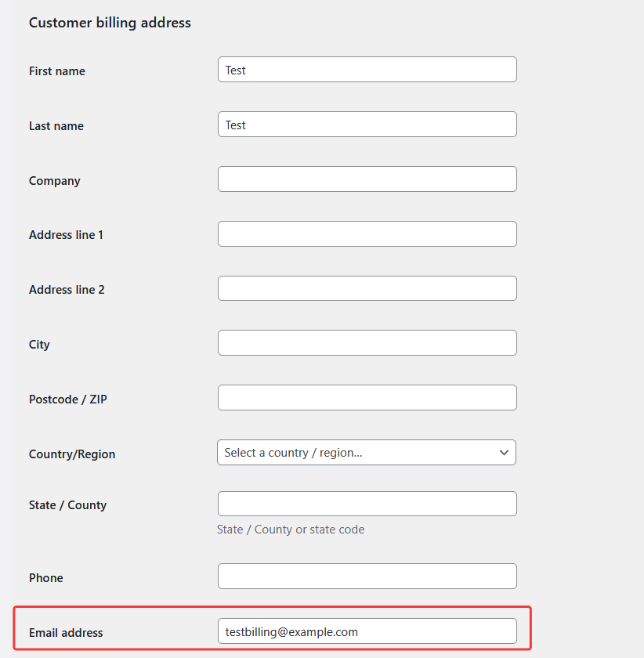Focus the City input box

tap(367, 343)
